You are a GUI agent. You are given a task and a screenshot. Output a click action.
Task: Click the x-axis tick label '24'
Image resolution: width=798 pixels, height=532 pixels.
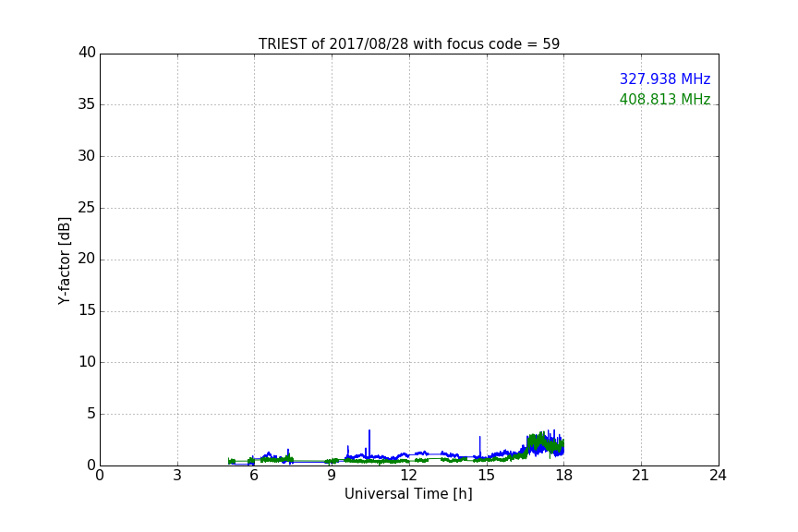click(x=718, y=476)
